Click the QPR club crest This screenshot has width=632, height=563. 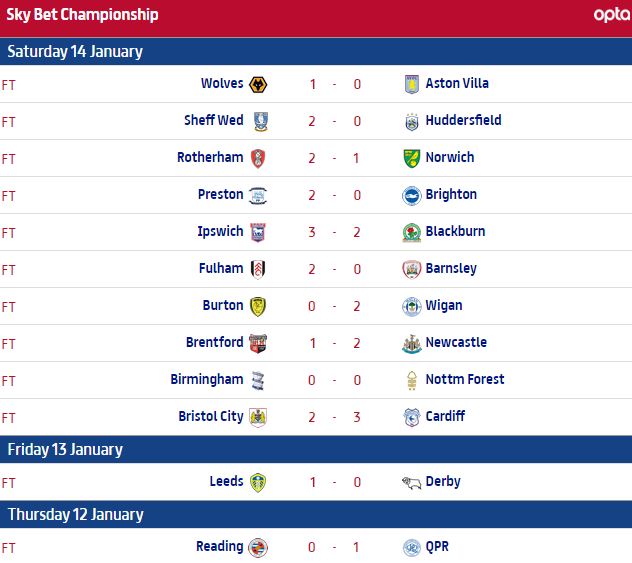[410, 548]
